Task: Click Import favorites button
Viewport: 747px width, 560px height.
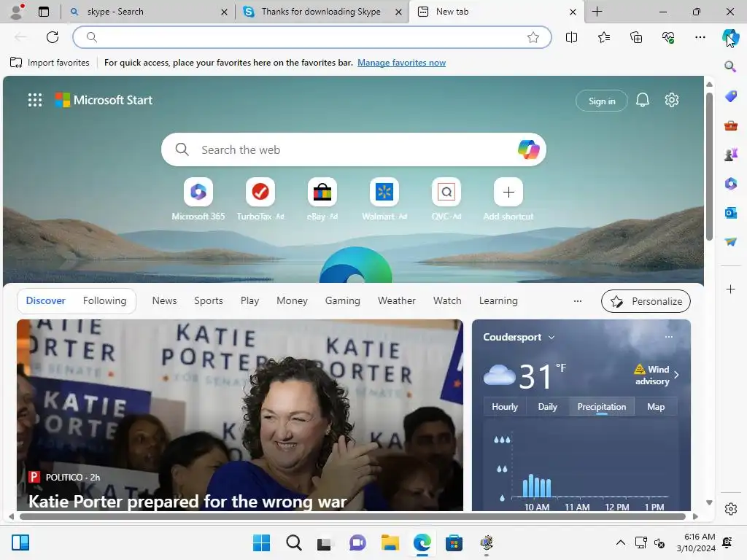Action: 50,63
